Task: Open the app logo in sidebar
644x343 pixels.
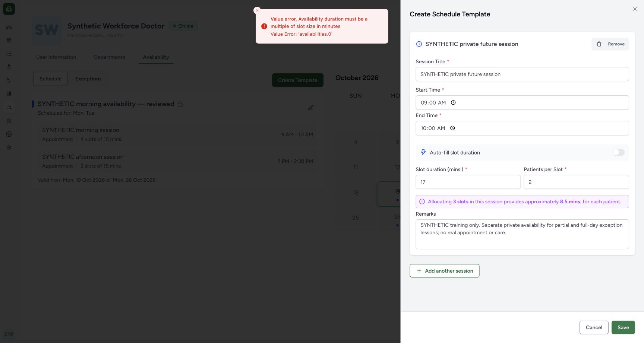Action: 9,9
